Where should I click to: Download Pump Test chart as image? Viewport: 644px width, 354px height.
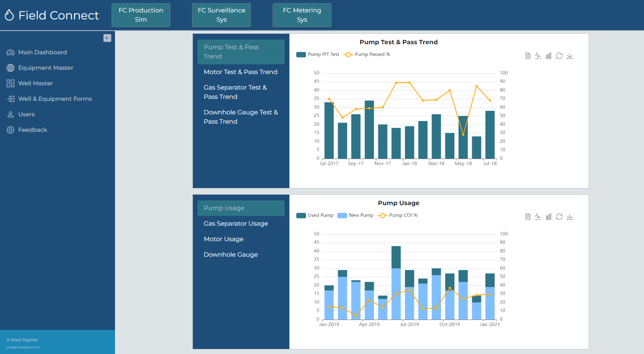pos(570,56)
